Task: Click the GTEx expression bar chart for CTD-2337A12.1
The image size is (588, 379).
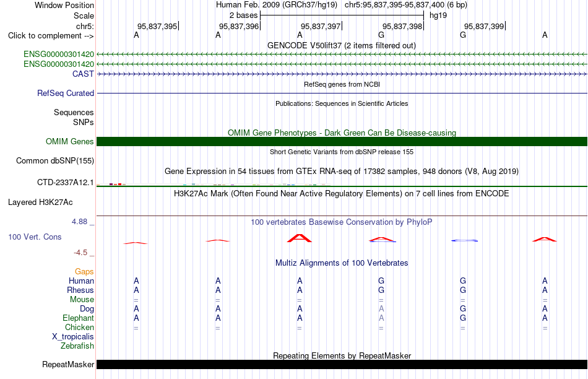Action: click(x=214, y=185)
